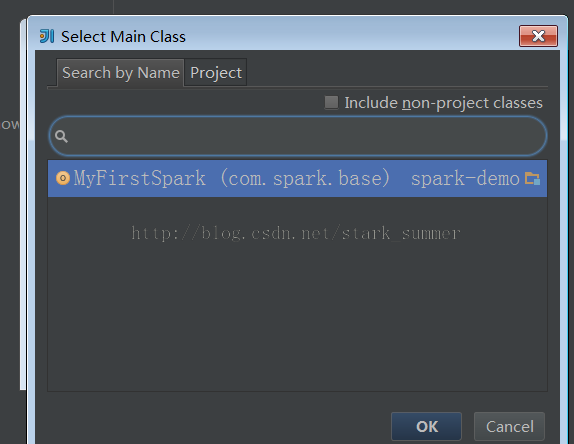Focus the class name search field
Viewport: 574px width, 444px height.
(298, 136)
